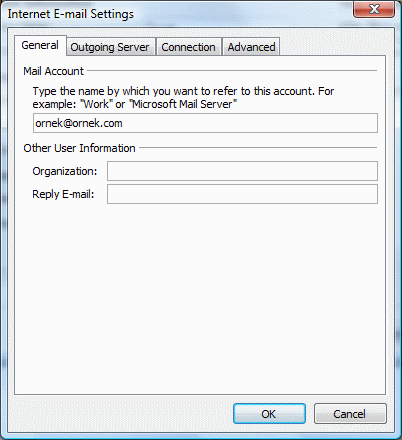Open the Connection tab
The height and width of the screenshot is (440, 402).
189,47
